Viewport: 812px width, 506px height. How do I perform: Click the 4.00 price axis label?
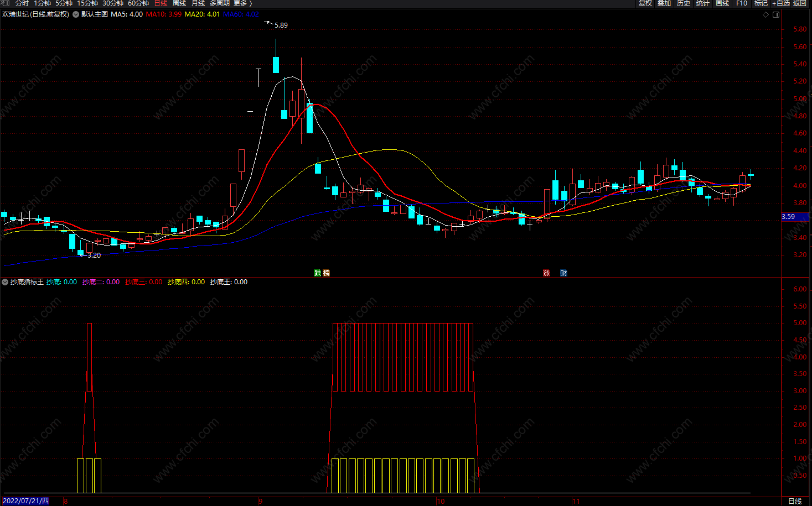click(800, 186)
